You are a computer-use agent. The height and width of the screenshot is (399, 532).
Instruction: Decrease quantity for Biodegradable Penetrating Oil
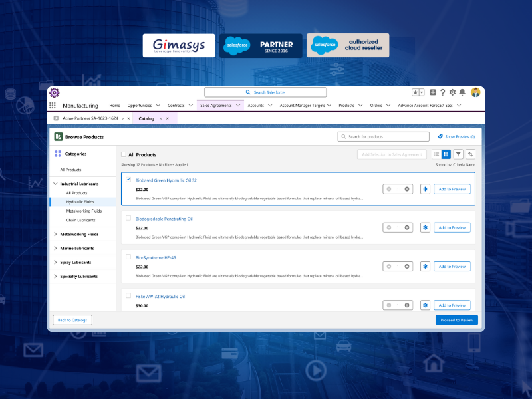[x=389, y=227]
